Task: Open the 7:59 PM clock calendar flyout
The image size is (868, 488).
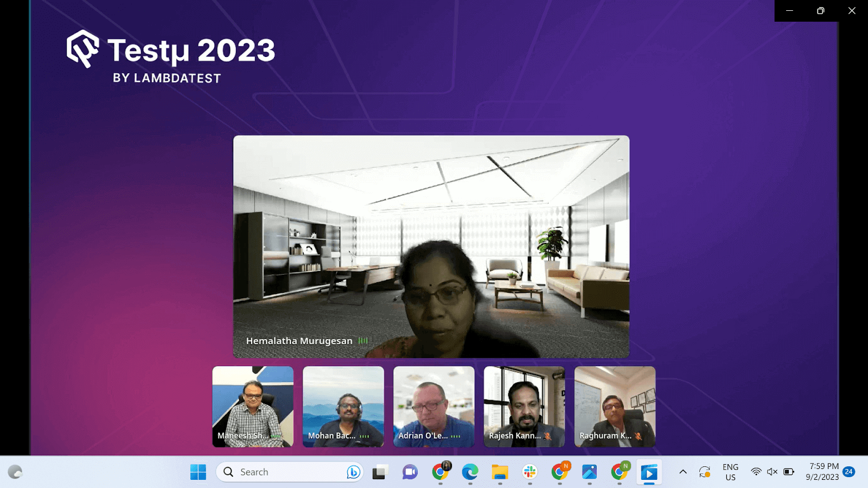Action: tap(822, 472)
